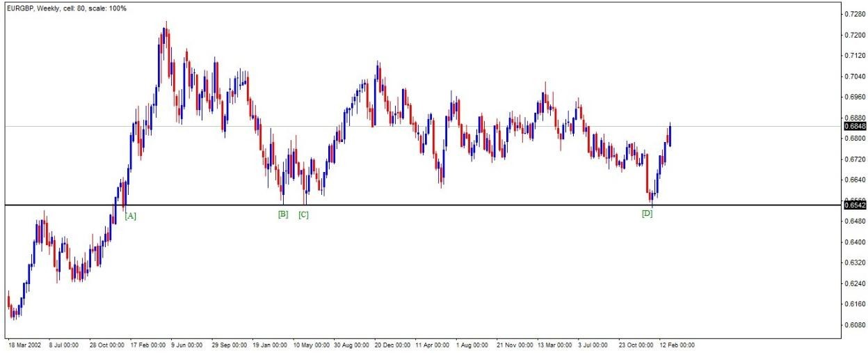Click the 12 Feb 00:00 date label
The width and height of the screenshot is (868, 353).
678,345
